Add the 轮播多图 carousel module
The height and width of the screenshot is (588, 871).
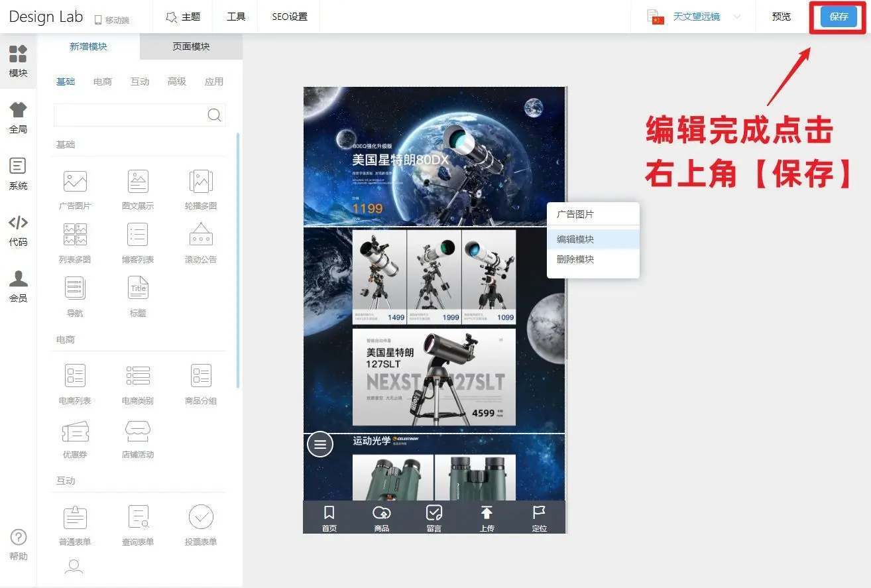[x=201, y=190]
